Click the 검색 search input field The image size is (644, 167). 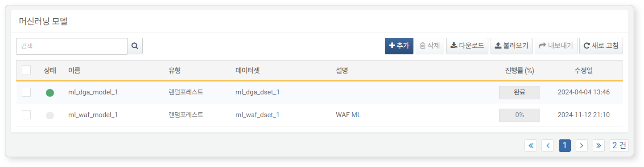[72, 46]
